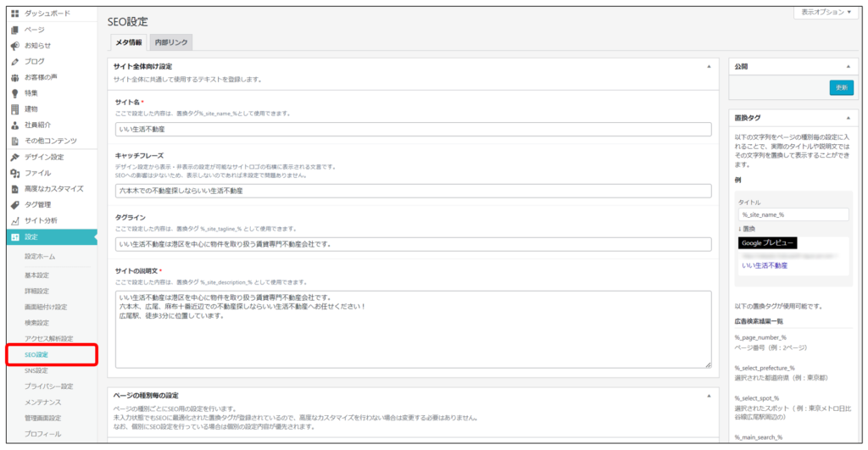Viewport: 868px width, 450px height.
Task: Open the 表示オプション dropdown
Action: pos(826,13)
